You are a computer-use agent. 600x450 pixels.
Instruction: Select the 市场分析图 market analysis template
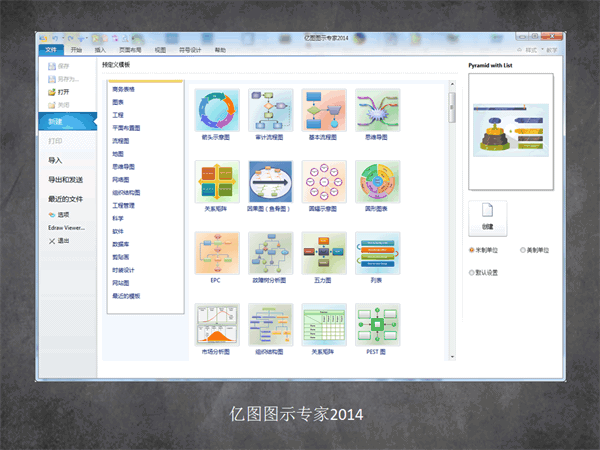pos(217,325)
